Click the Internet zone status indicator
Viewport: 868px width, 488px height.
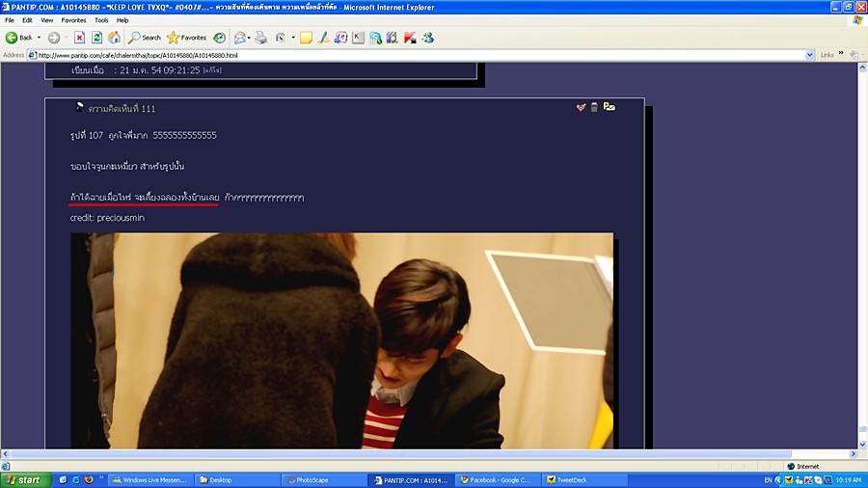point(802,467)
